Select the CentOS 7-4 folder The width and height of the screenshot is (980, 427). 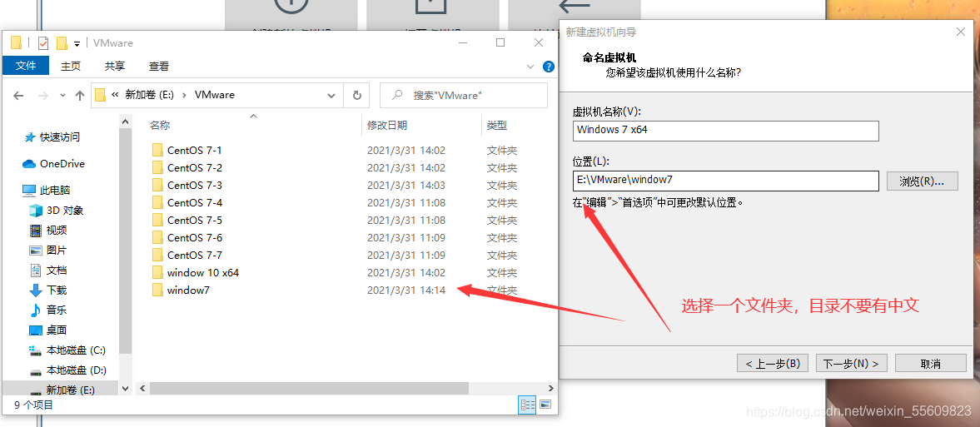click(x=194, y=202)
